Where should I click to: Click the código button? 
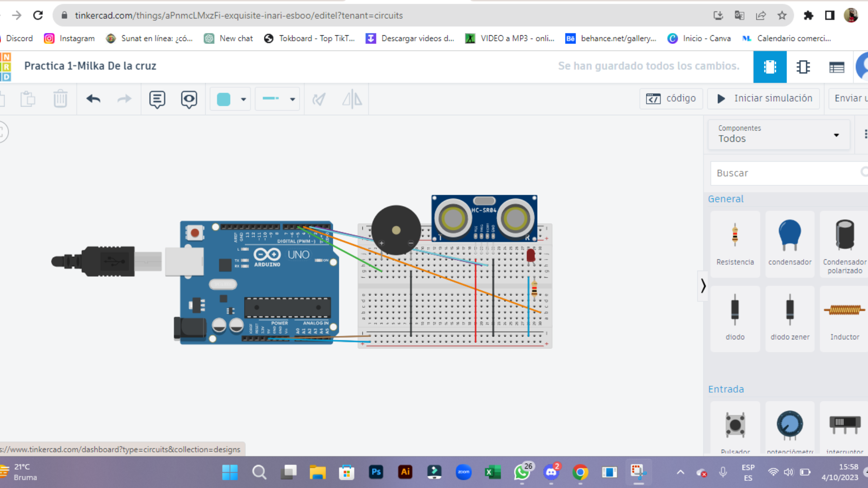[671, 99]
